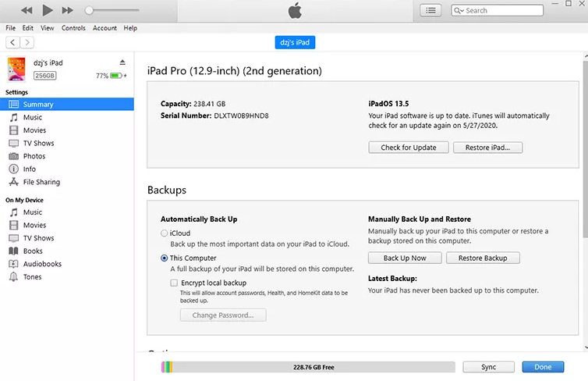Go back using the left chevron
The image size is (588, 381).
tap(13, 42)
